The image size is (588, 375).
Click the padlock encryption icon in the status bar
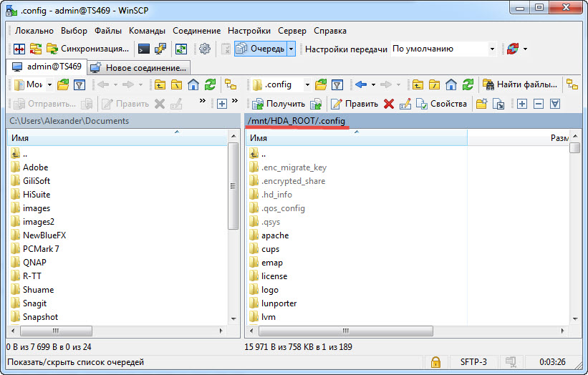(x=435, y=362)
